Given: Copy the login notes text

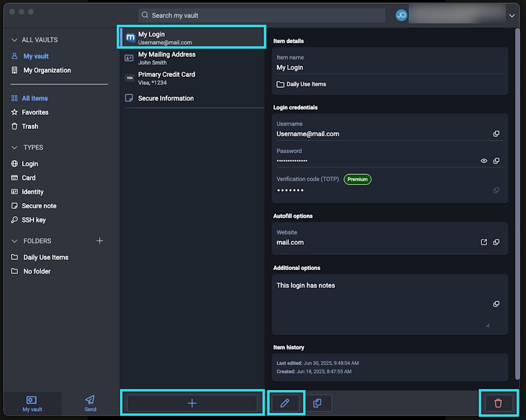Looking at the screenshot, I should click(496, 304).
